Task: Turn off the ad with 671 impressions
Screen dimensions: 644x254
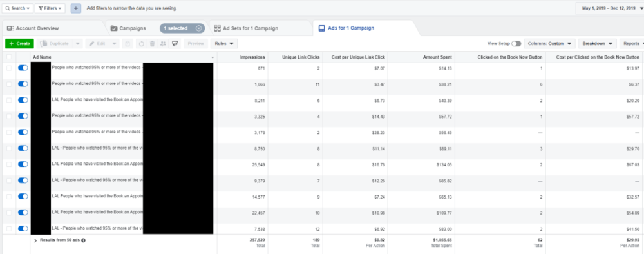Action: coord(23,68)
